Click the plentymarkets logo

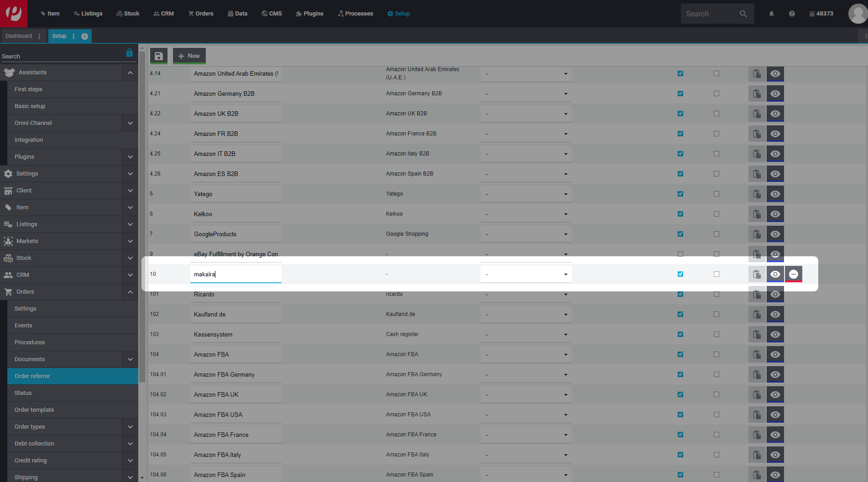(x=14, y=14)
